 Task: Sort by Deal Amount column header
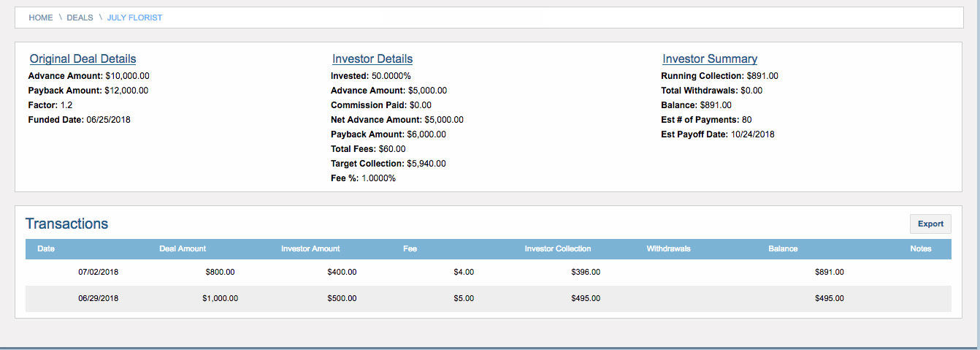[183, 248]
